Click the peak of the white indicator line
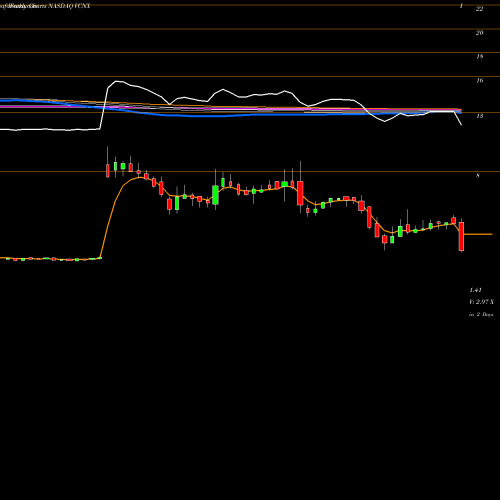500x500 pixels. point(116,81)
